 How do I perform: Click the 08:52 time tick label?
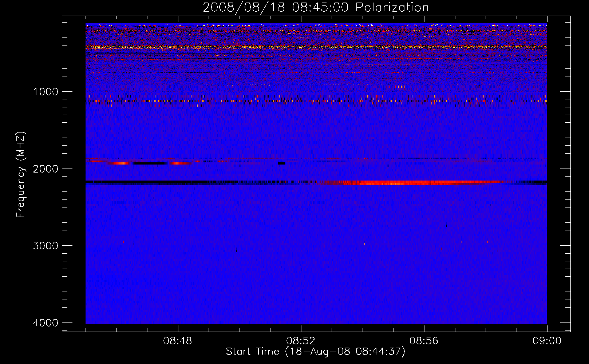(301, 341)
